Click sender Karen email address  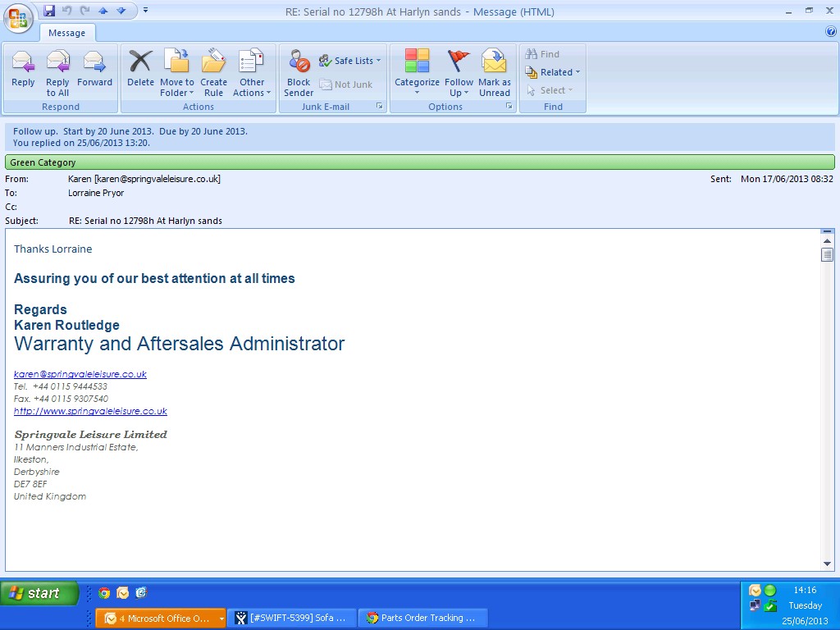pos(144,179)
